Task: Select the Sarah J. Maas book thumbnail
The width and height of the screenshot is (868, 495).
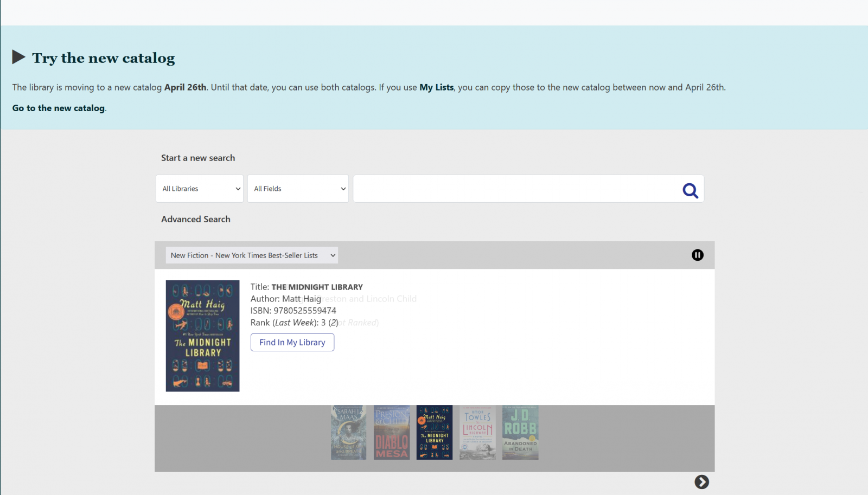Action: [349, 433]
